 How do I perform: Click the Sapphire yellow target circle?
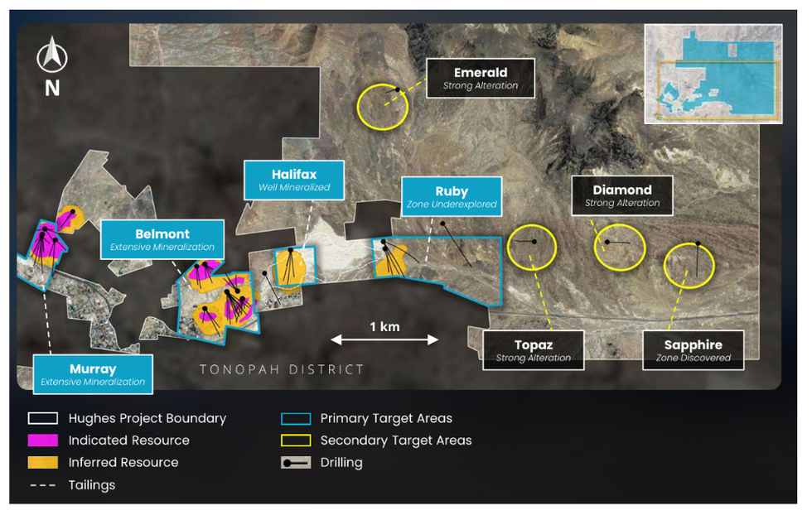[x=690, y=264]
